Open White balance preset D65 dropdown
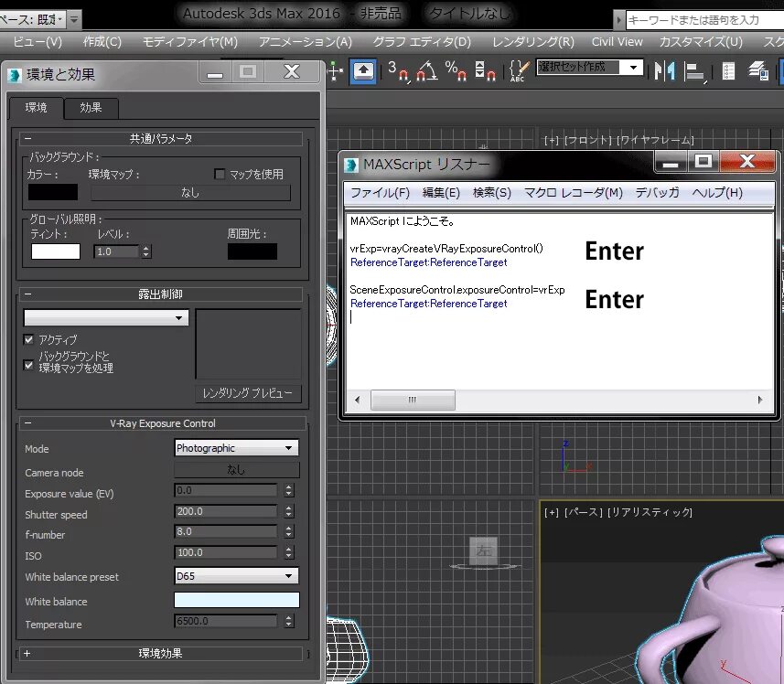Screen dimensions: 784x684 (x=237, y=575)
